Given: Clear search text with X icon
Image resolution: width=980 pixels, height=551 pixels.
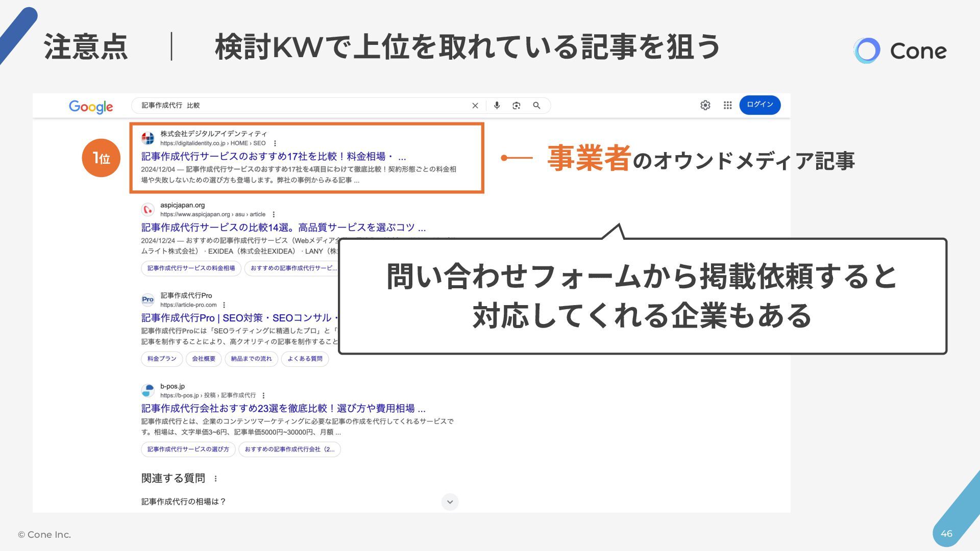Looking at the screenshot, I should [475, 106].
